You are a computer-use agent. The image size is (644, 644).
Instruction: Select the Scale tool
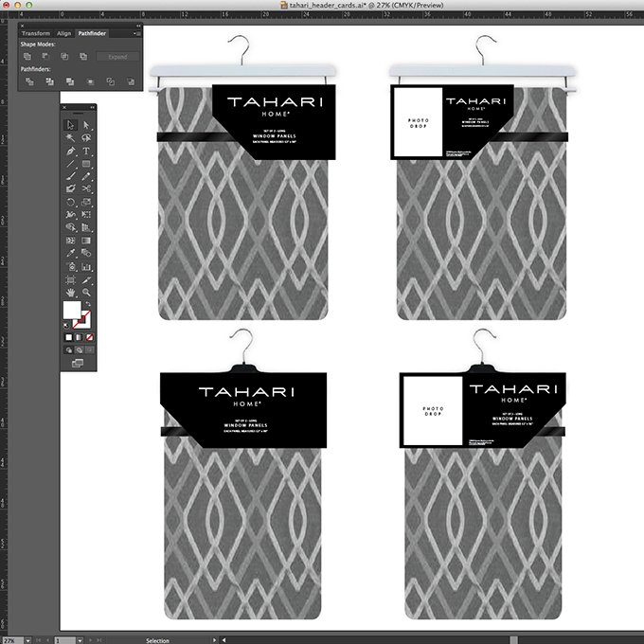click(x=86, y=202)
